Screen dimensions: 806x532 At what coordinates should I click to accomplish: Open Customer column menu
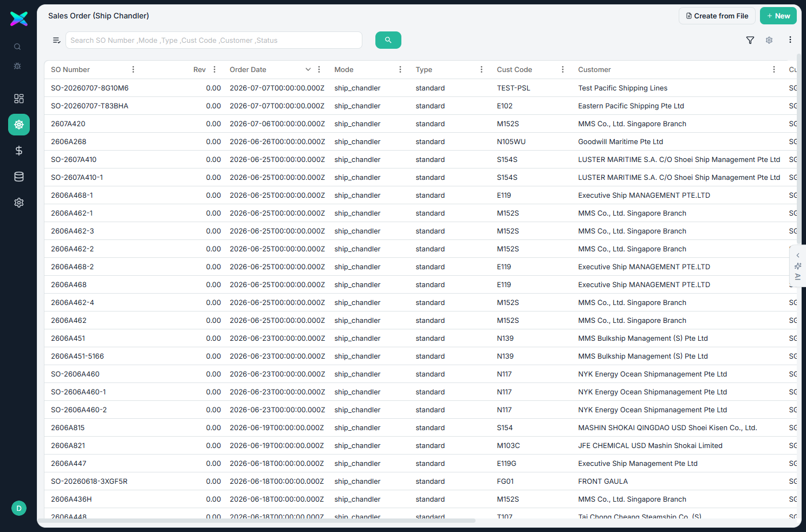774,69
